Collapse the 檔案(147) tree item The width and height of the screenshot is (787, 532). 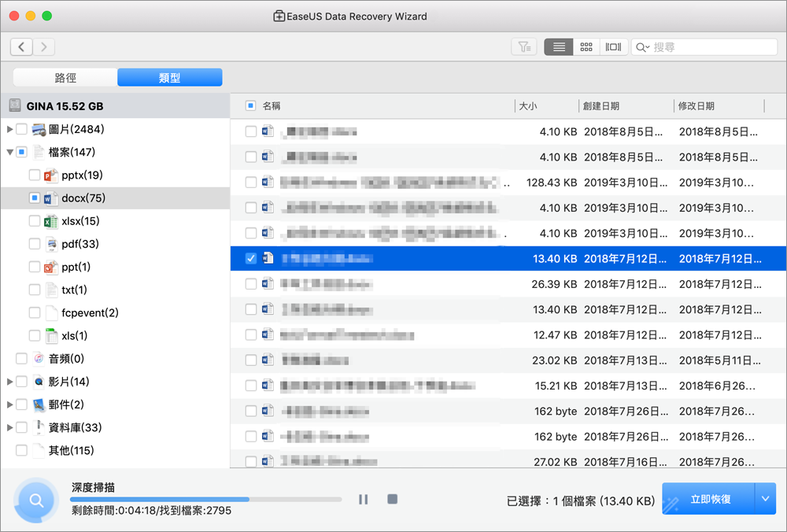coord(11,152)
